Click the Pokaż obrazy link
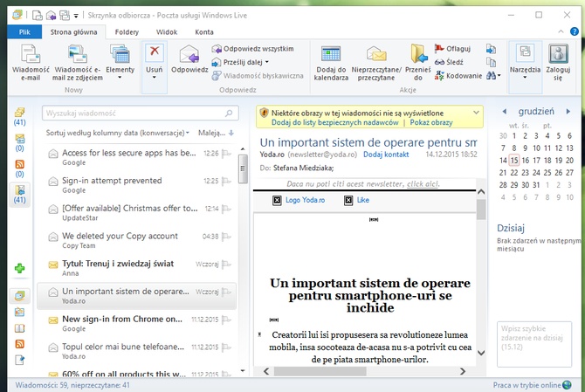The width and height of the screenshot is (585, 392). click(430, 122)
